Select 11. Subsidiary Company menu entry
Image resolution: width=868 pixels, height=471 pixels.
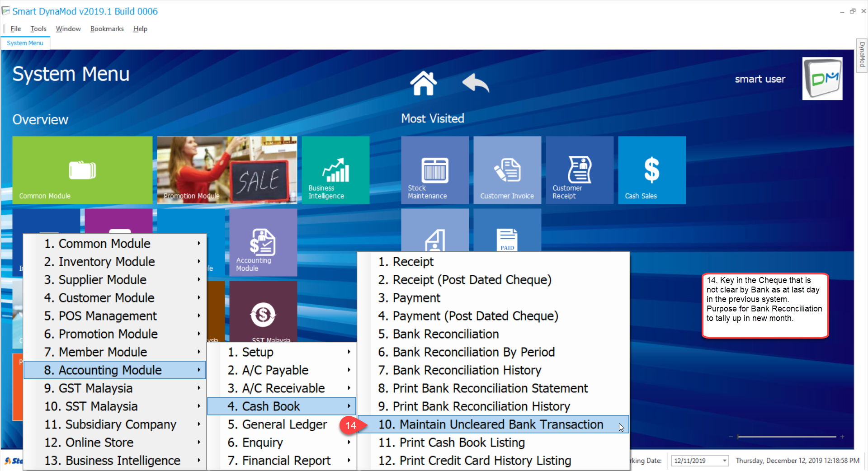pos(115,424)
